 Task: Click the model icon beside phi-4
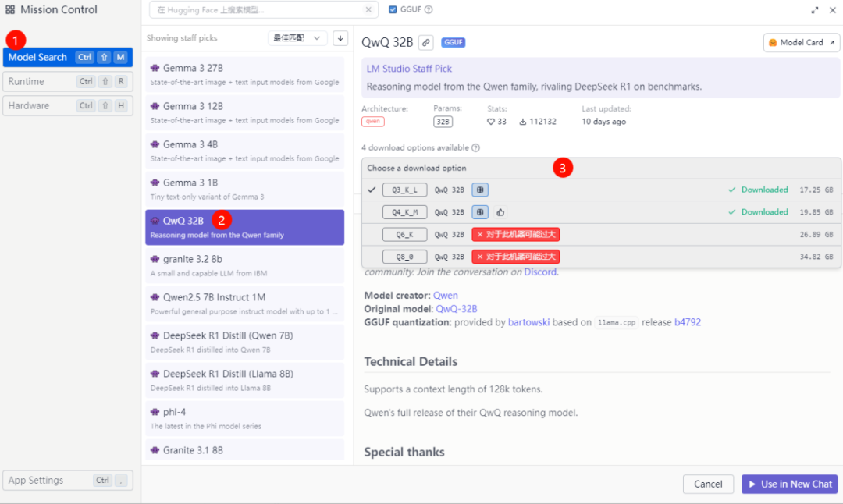(x=155, y=412)
